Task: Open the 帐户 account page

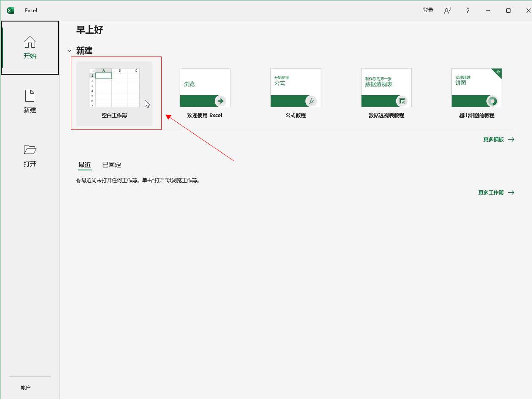Action: pyautogui.click(x=26, y=388)
